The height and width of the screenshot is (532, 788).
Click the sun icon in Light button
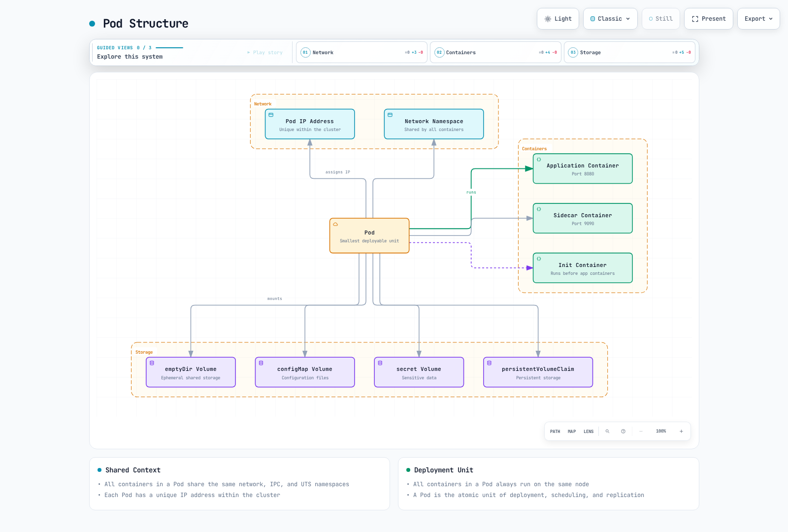(548, 19)
